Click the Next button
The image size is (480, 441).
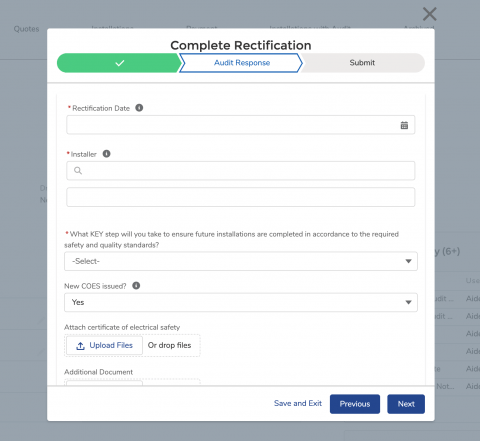(406, 404)
